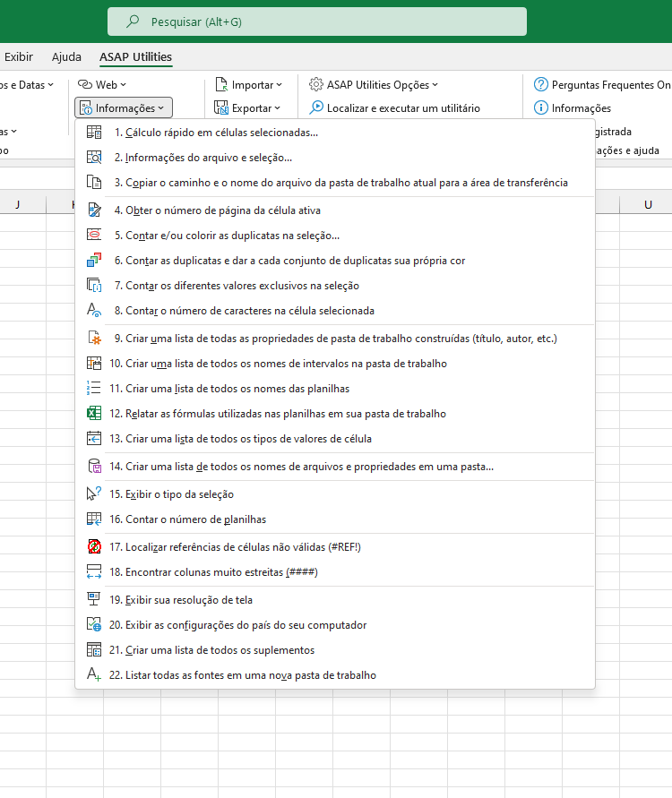Viewport: 672px width, 798px height.
Task: Expand ASAP Utilities Opções dropdown
Action: (x=373, y=84)
